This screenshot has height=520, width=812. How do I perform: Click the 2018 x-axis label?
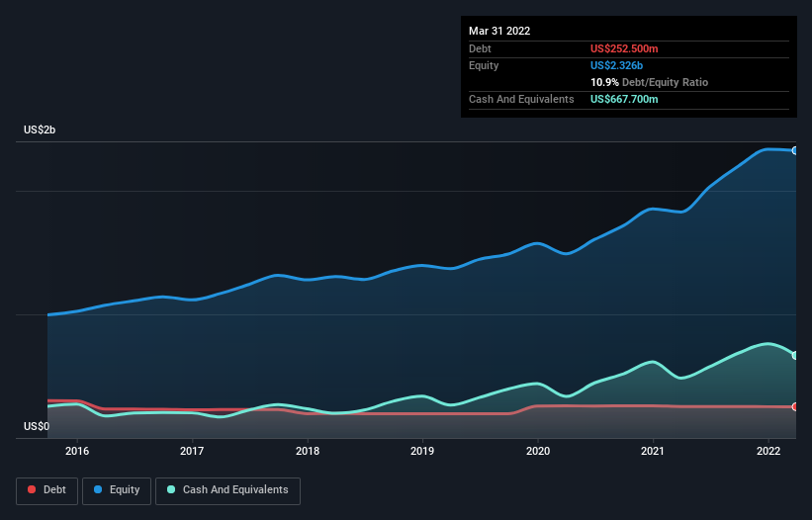(x=308, y=452)
